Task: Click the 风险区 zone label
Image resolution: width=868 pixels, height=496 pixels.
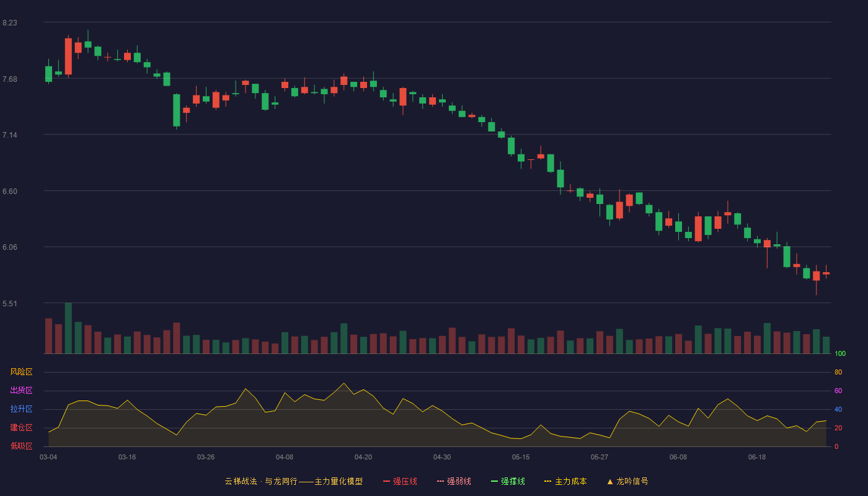Action: pos(21,372)
